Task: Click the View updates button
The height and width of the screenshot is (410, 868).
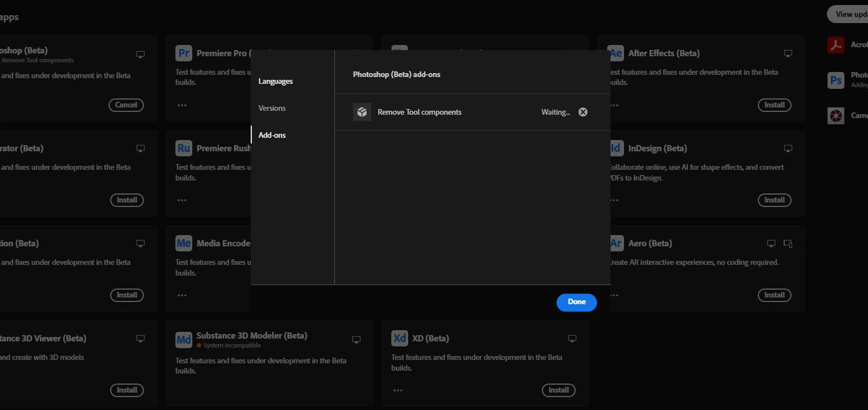Action: click(848, 14)
